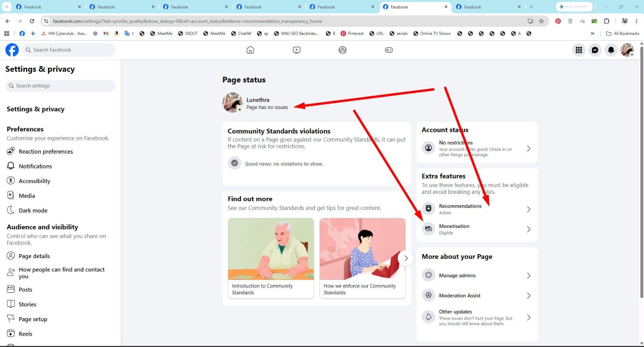Click the Dark mode moon icon
The image size is (644, 347).
coord(11,210)
